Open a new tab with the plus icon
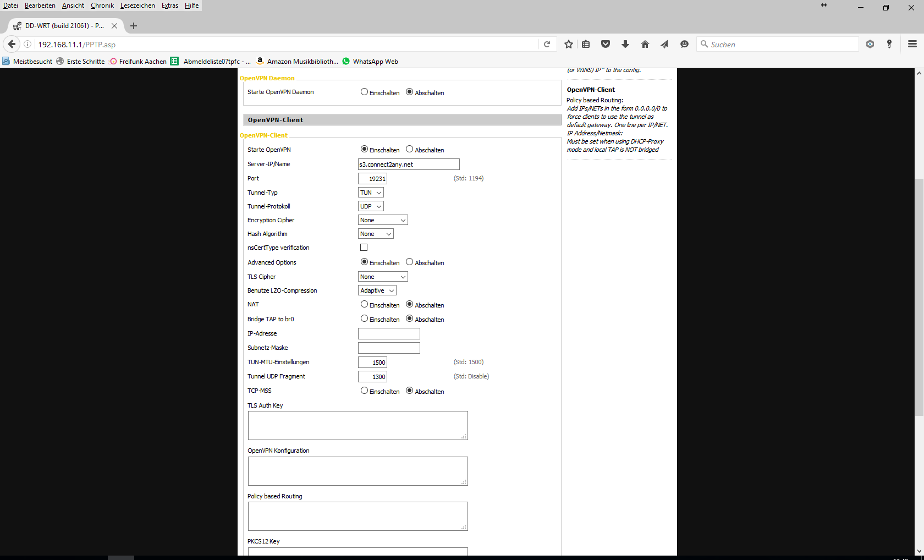This screenshot has width=924, height=560. click(134, 26)
